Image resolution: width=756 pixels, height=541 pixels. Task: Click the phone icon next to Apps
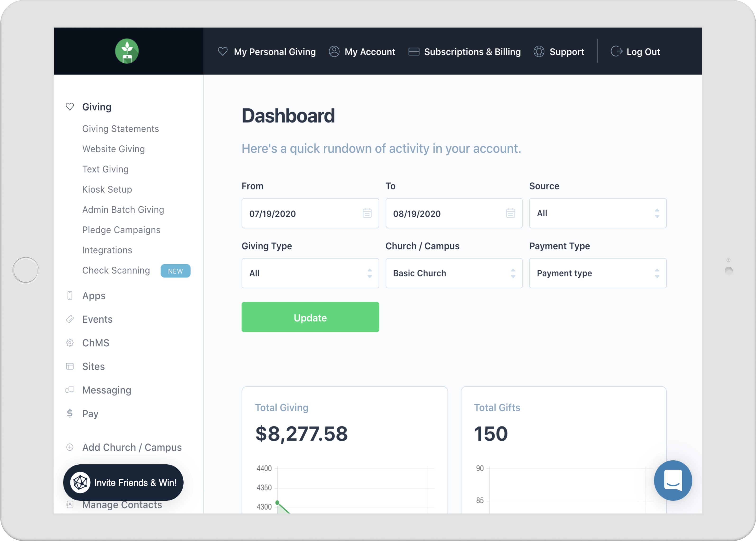pyautogui.click(x=69, y=295)
